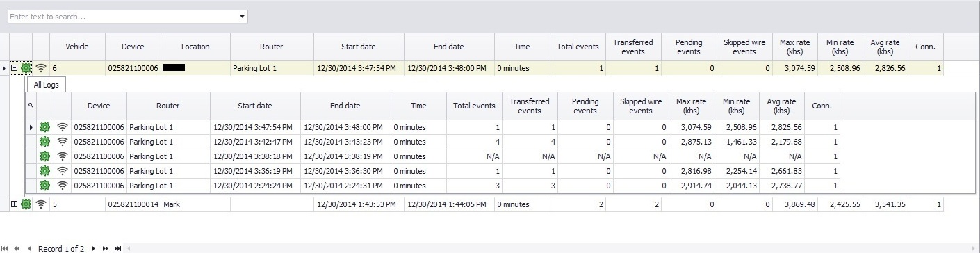Screen dimensions: 980x253
Task: Jump forward one page of records
Action: 105,248
